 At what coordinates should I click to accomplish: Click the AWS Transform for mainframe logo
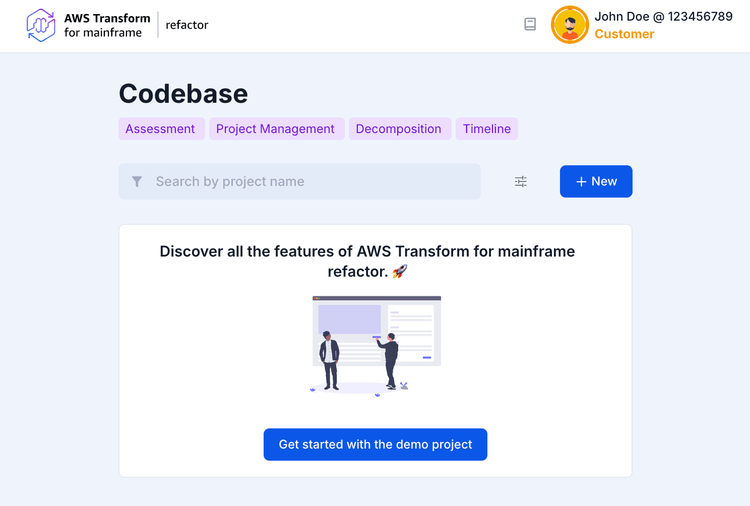click(x=41, y=25)
